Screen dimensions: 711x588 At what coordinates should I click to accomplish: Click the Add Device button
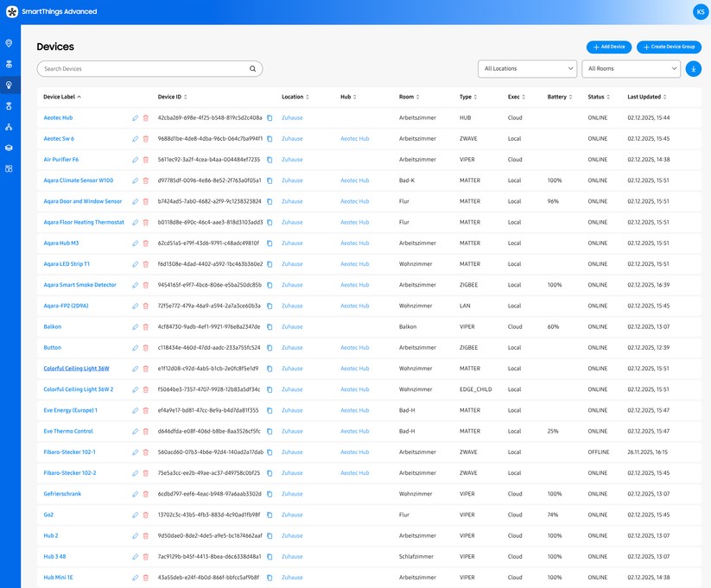pyautogui.click(x=608, y=47)
